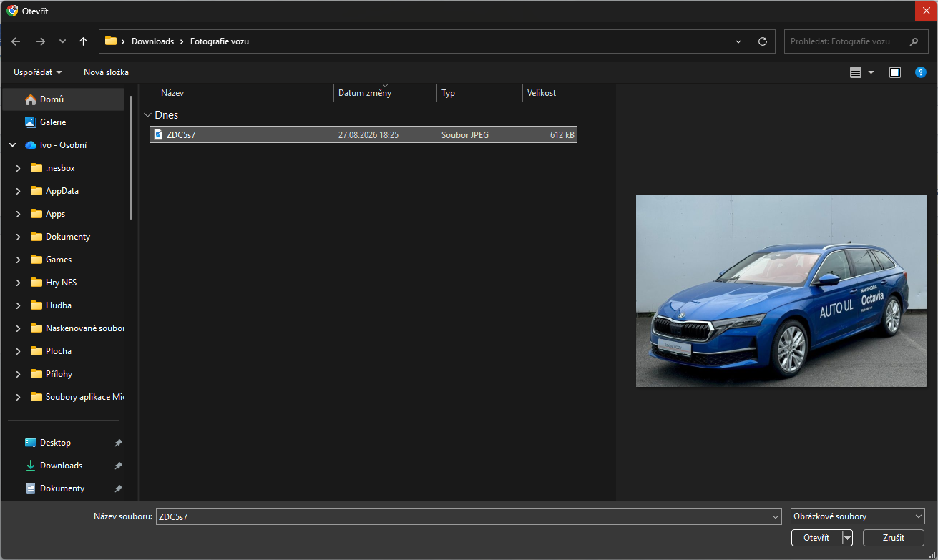This screenshot has height=560, width=938.
Task: Open help with the question mark icon
Action: (x=921, y=72)
